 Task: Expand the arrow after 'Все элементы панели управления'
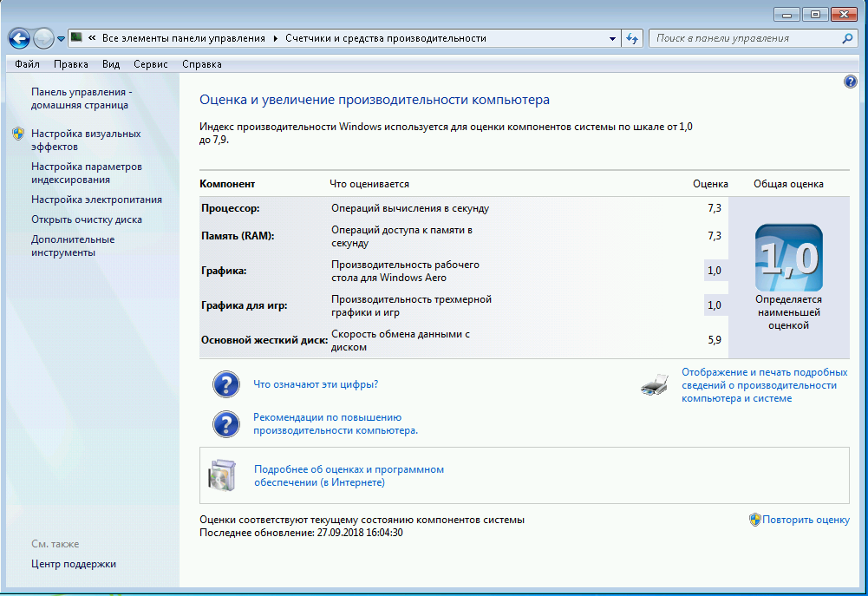click(x=275, y=38)
